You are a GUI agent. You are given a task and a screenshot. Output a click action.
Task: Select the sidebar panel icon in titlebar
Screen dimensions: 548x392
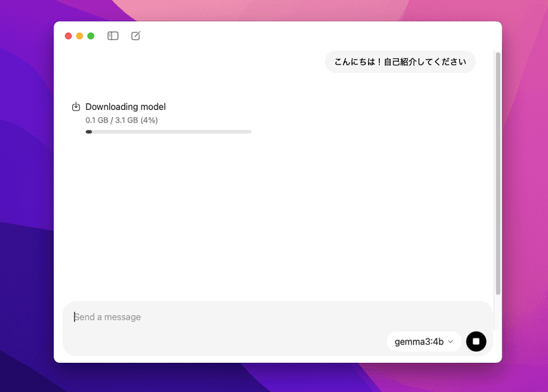coord(113,36)
